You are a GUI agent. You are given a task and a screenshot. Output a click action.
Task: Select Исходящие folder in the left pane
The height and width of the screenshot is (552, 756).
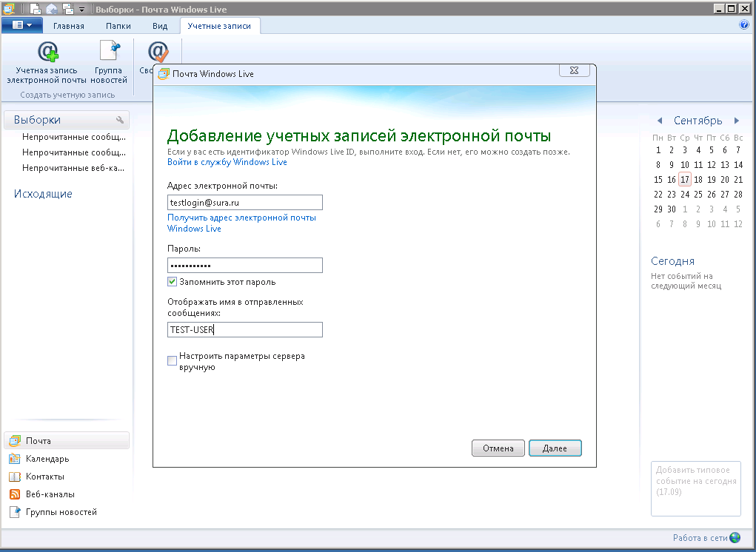pos(43,194)
